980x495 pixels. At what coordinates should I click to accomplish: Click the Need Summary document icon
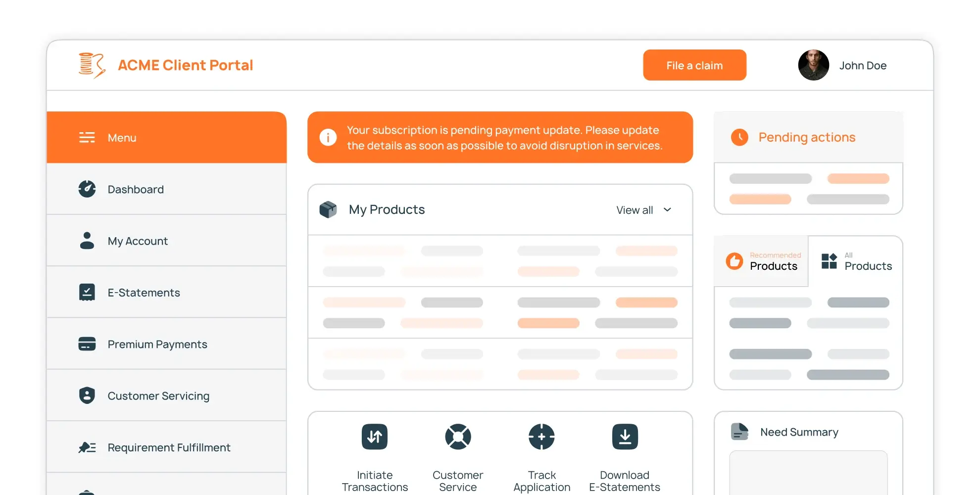pyautogui.click(x=739, y=432)
